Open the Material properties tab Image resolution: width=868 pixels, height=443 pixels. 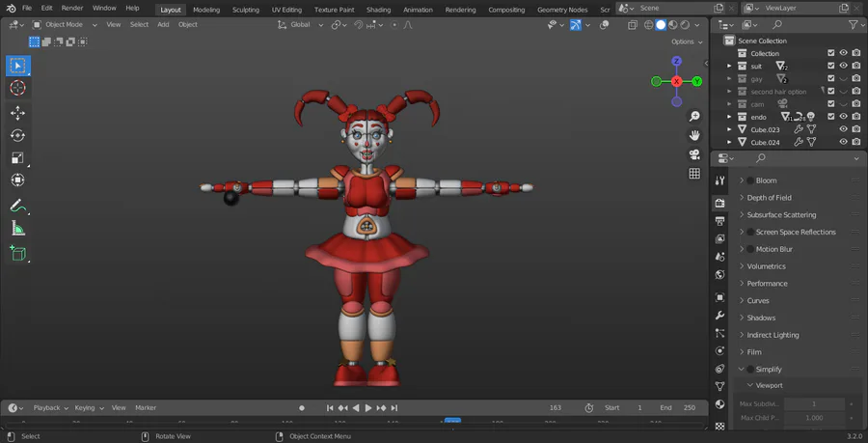tap(719, 404)
